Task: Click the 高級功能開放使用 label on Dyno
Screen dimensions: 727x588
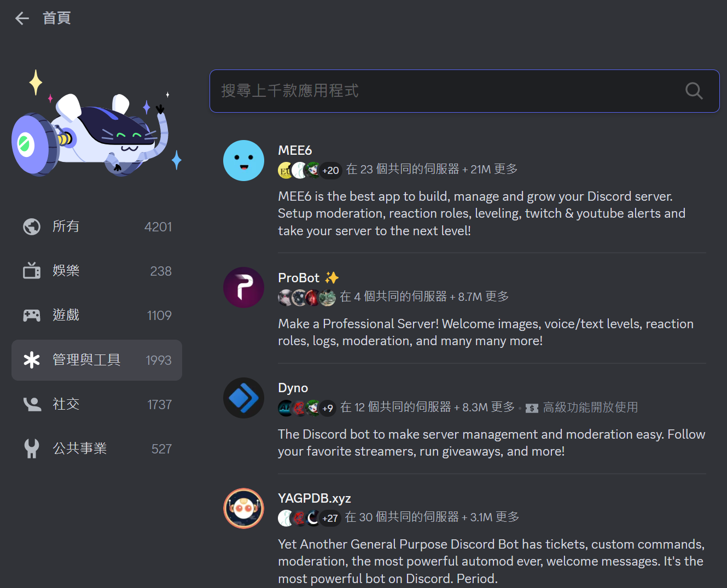Action: [590, 407]
